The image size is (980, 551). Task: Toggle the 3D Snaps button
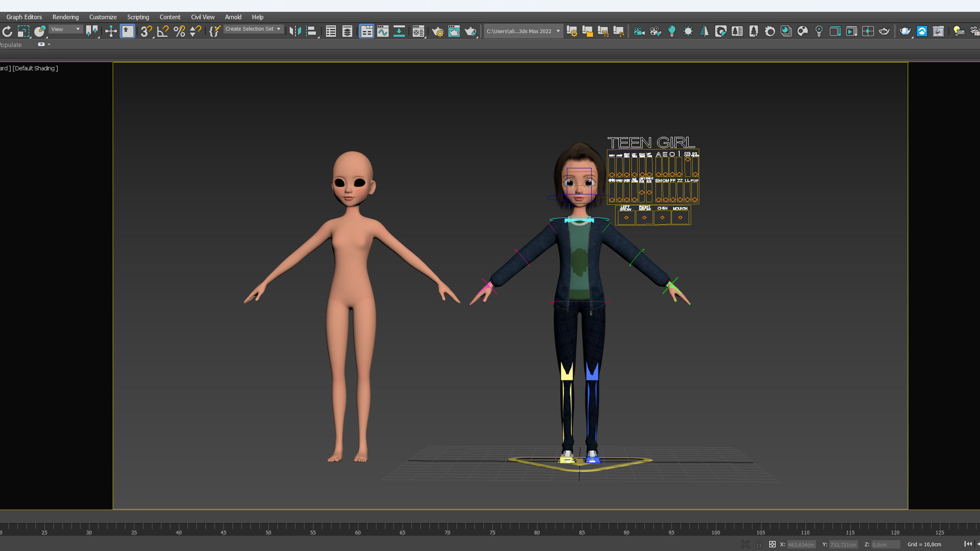click(x=145, y=31)
